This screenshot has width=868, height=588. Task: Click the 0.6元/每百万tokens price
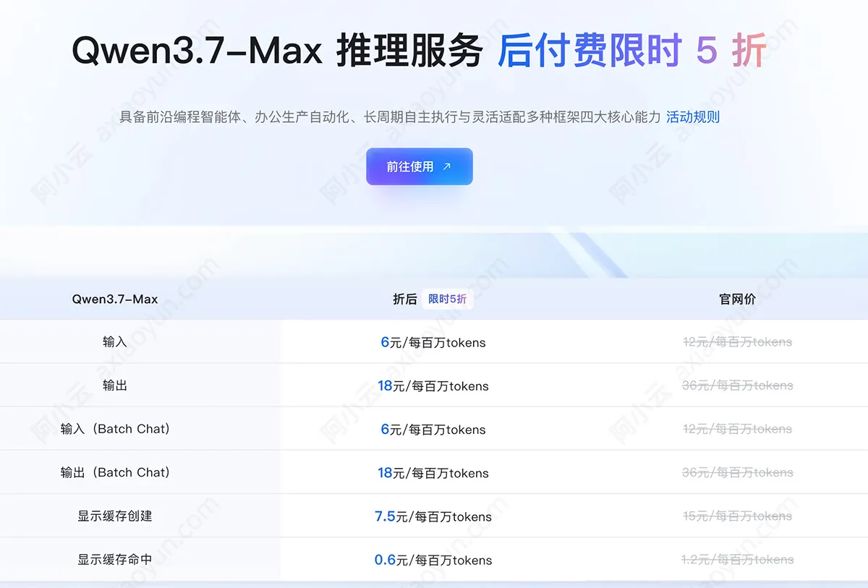point(433,560)
